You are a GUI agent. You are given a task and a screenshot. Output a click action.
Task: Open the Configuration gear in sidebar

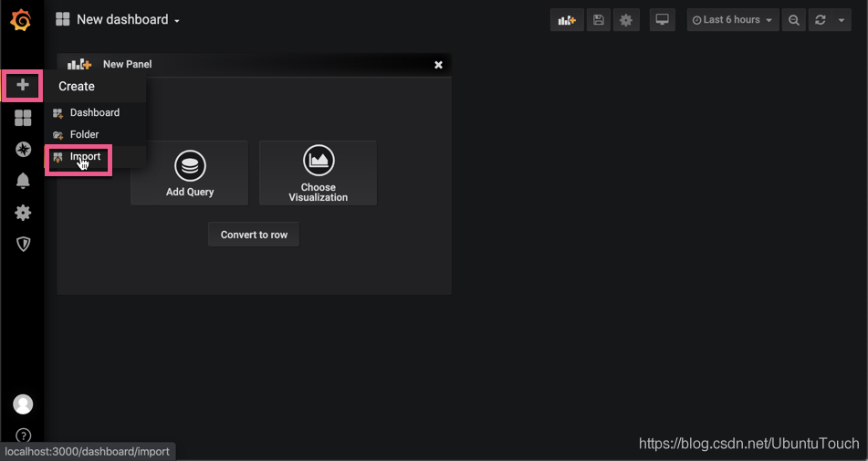pos(23,213)
